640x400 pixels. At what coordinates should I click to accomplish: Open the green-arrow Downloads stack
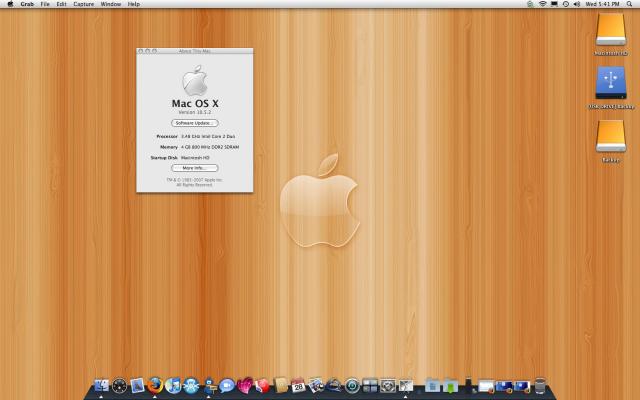tap(450, 385)
